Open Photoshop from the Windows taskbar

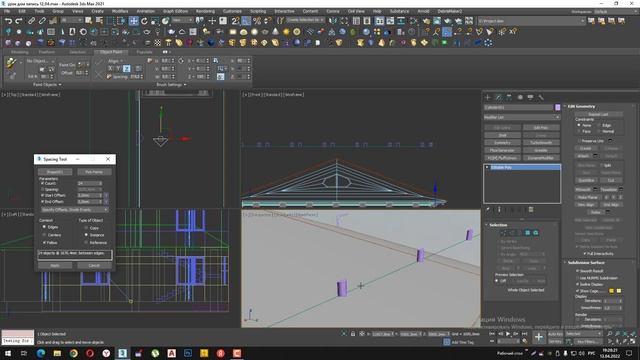pyautogui.click(x=188, y=353)
